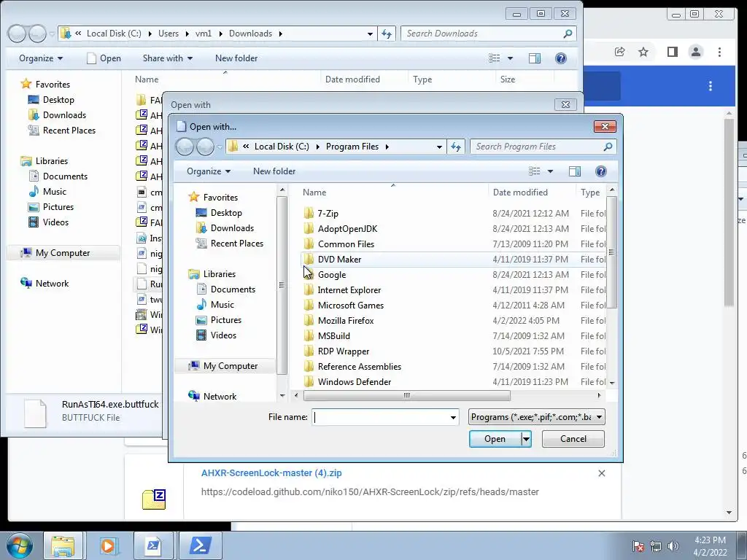Select the RDP Wrapper folder
This screenshot has height=560, width=747.
coord(344,351)
